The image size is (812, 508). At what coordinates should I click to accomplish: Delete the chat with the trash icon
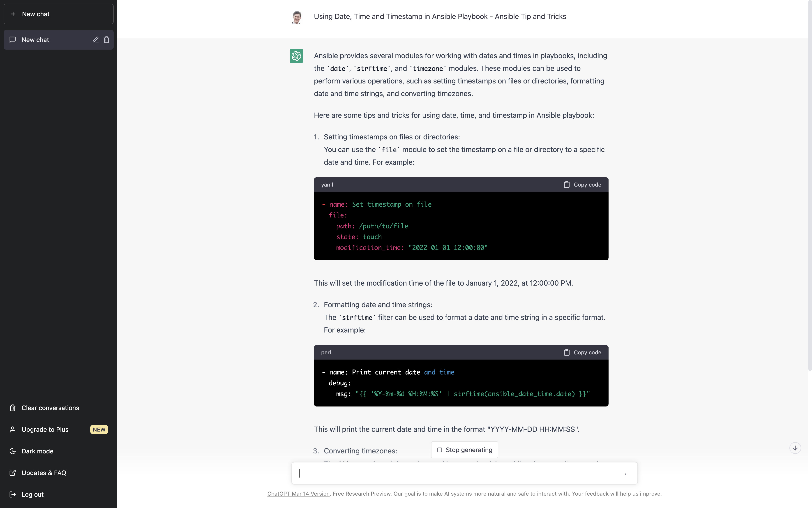[x=106, y=40]
